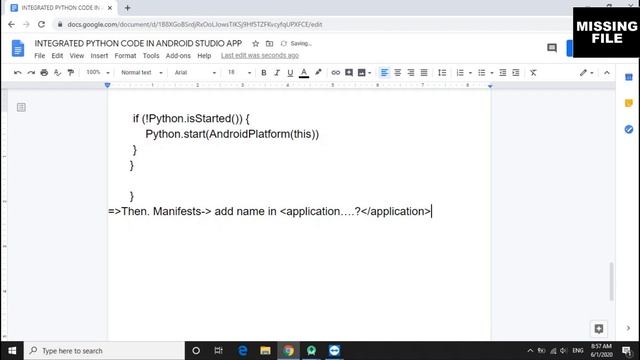This screenshot has width=640, height=360.
Task: Expand numbered list style dropdown arrow
Action: point(470,73)
